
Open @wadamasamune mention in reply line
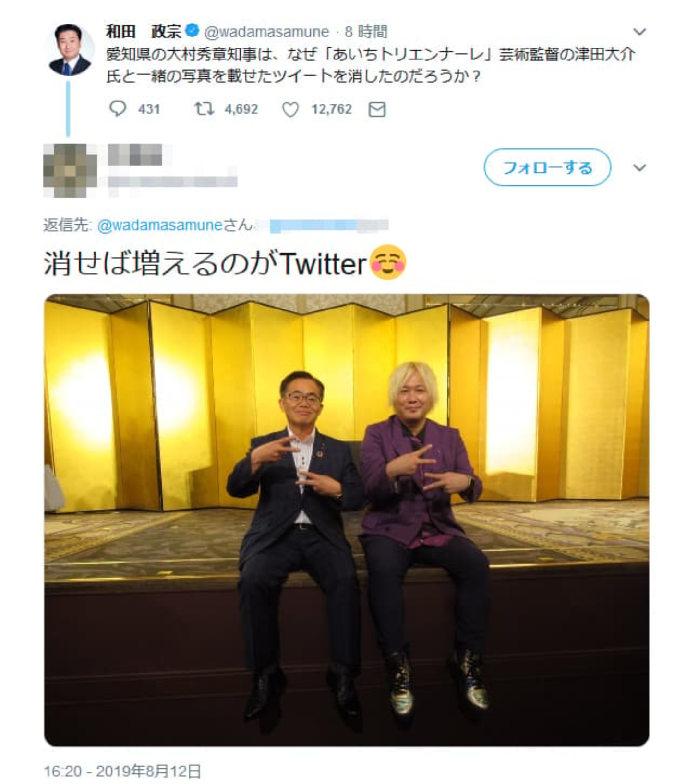tap(160, 225)
